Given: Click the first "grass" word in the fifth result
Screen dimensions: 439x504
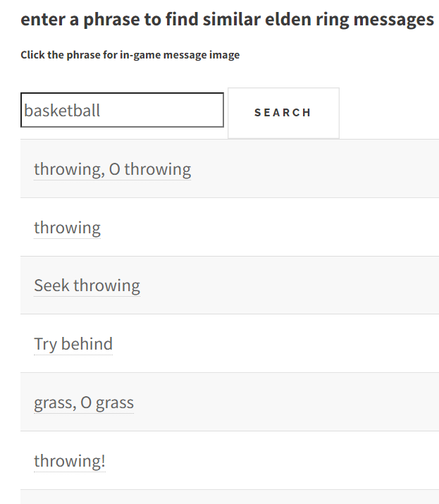Looking at the screenshot, I should (54, 403).
